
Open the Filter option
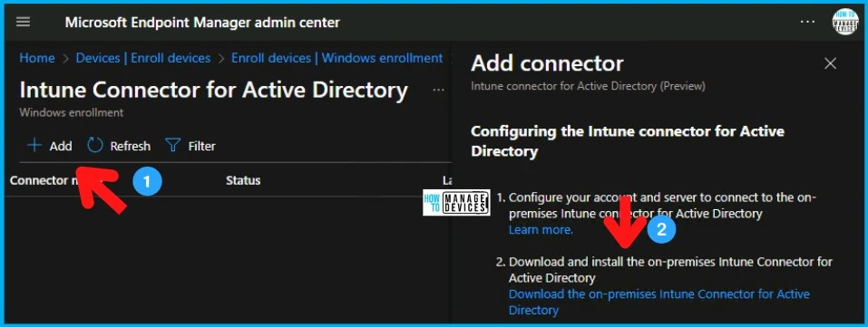(190, 146)
